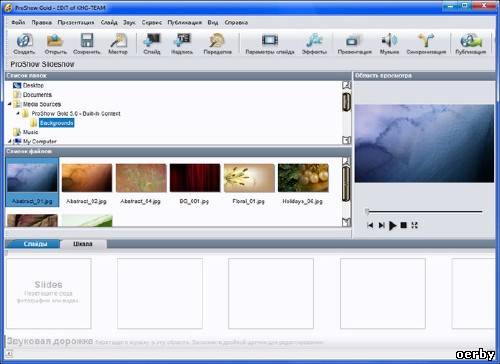Open the Слайд menu
Viewport: 500px width, 364px height.
tap(109, 22)
